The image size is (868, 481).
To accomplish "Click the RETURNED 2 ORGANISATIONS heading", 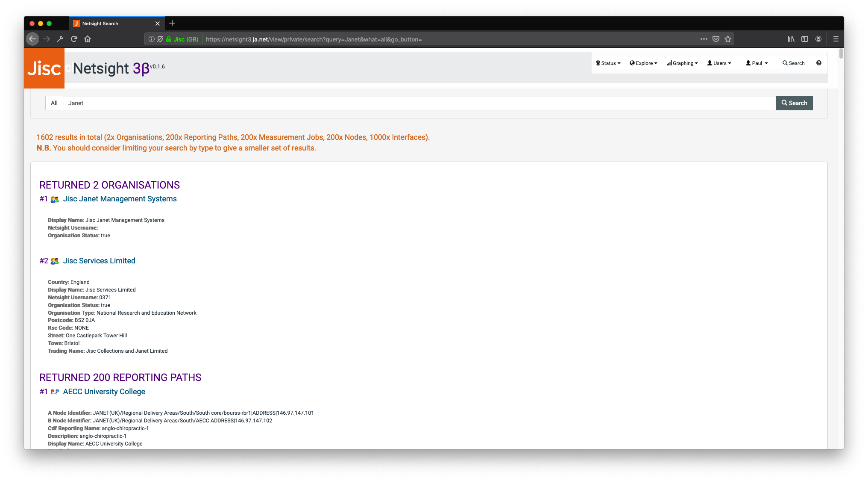I will click(x=110, y=185).
